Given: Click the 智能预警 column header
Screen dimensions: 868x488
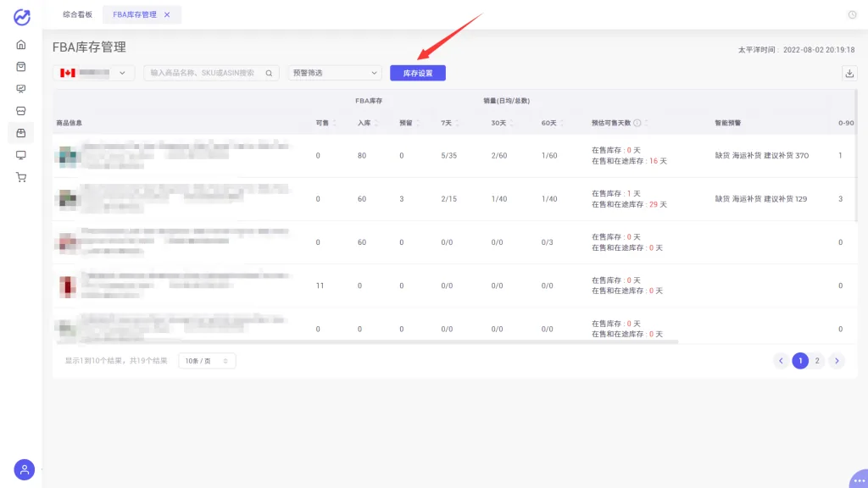Looking at the screenshot, I should pos(727,123).
